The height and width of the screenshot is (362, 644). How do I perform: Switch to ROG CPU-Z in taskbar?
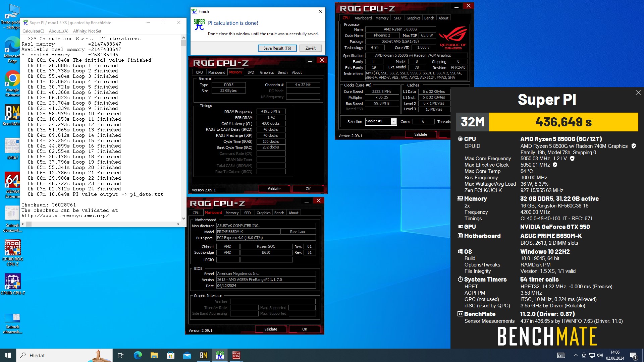(236, 355)
